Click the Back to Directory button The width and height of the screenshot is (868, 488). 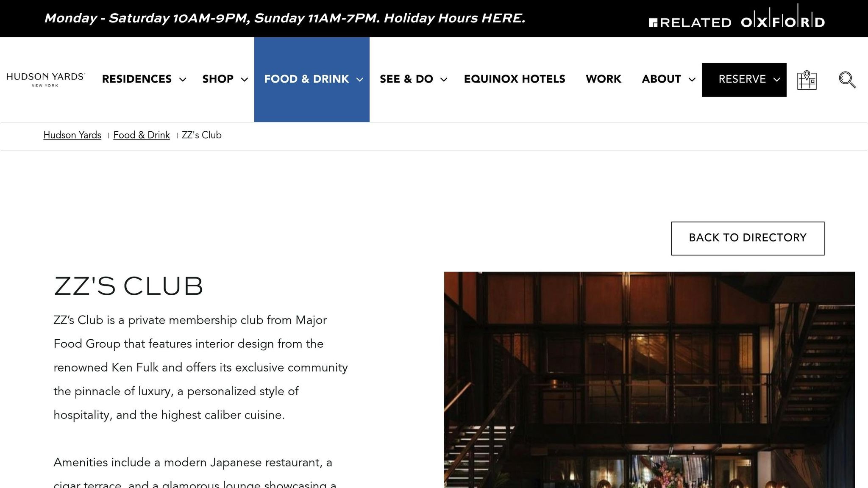(748, 238)
